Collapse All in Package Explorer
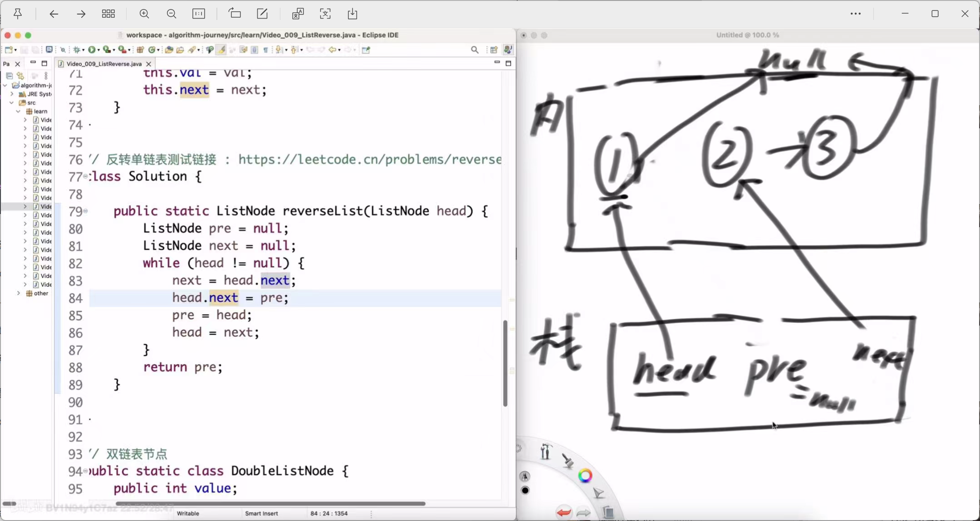The image size is (980, 521). (9, 76)
